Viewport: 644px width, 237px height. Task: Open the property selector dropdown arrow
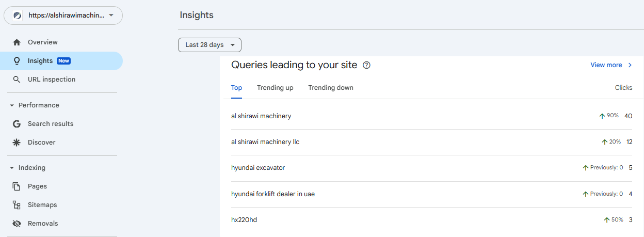pyautogui.click(x=111, y=15)
